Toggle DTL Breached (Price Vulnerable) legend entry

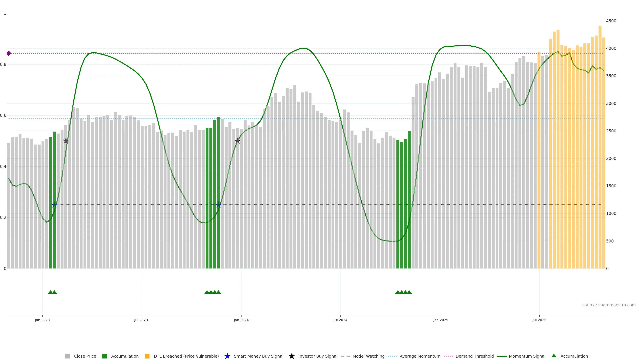[186, 356]
